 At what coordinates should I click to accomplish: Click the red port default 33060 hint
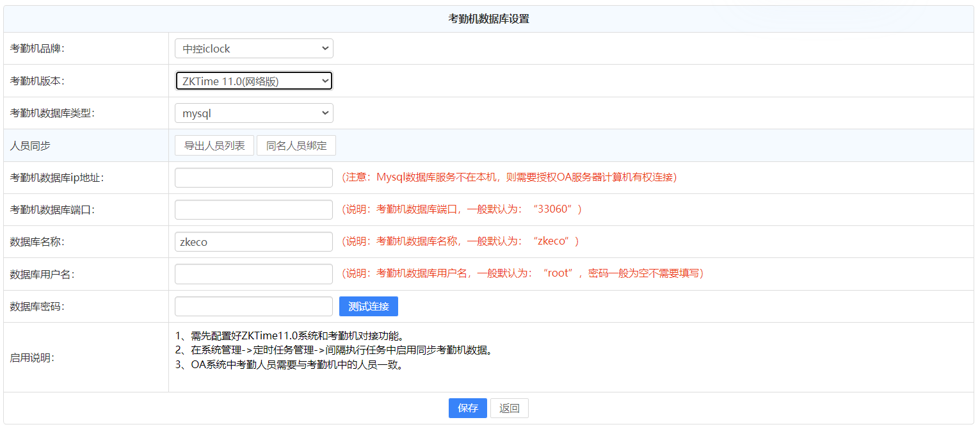point(462,209)
